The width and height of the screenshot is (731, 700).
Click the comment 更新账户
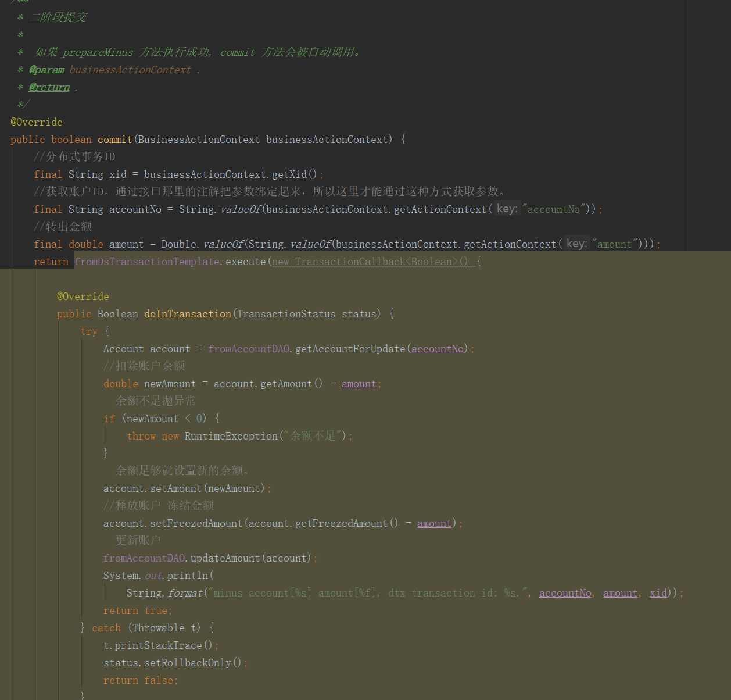click(138, 540)
